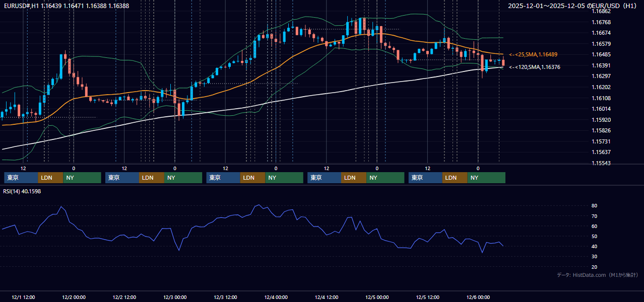
Task: Click the 12/3 12:00 date label
Action: click(x=225, y=297)
